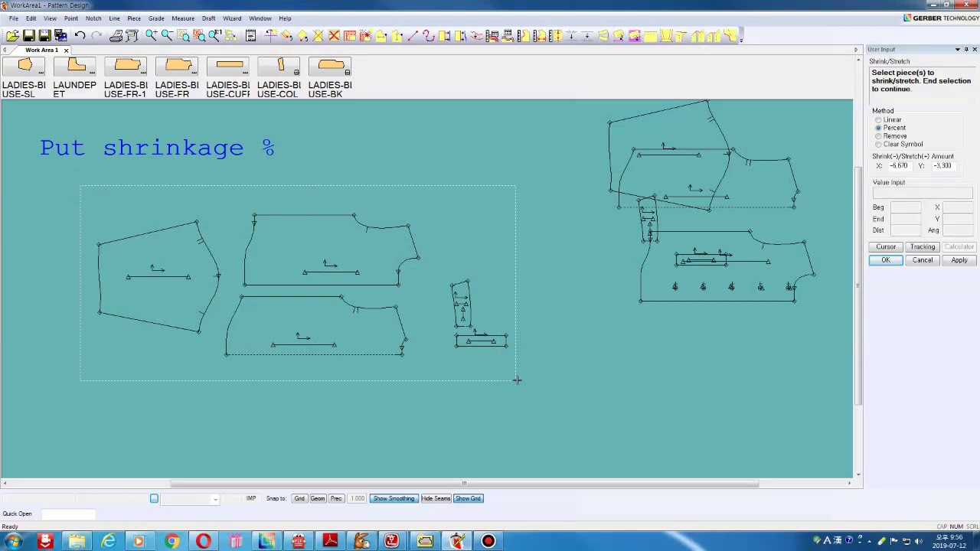Click the Cursor button

pyautogui.click(x=886, y=247)
